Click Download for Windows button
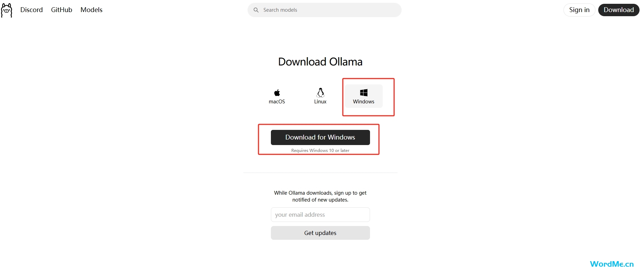 click(x=320, y=137)
